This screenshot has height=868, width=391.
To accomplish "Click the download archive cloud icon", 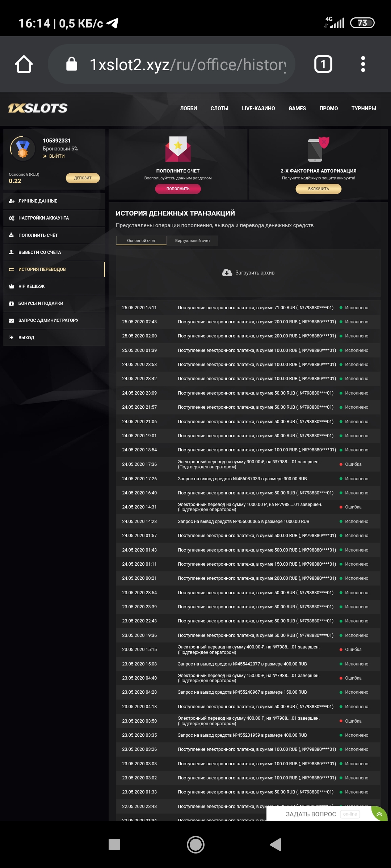I will [227, 273].
